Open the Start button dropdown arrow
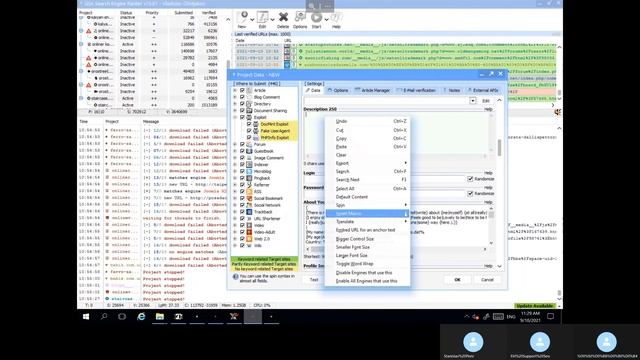Image resolution: width=640 pixels, height=360 pixels. [326, 19]
